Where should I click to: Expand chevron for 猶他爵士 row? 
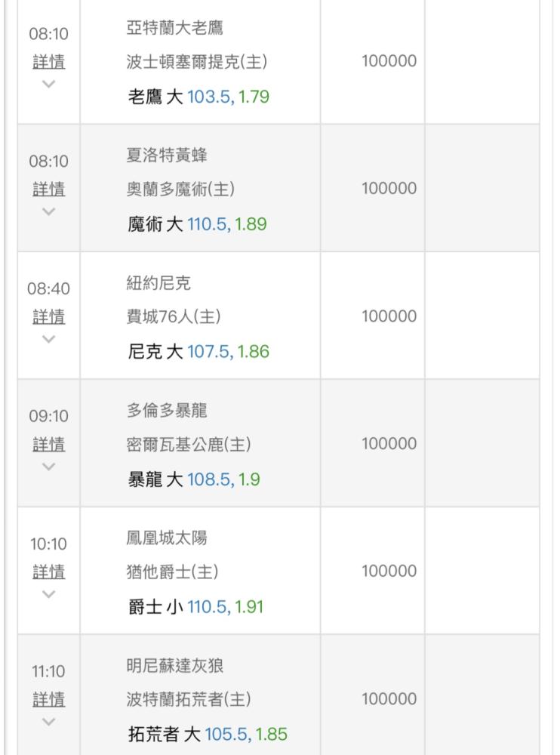point(48,595)
